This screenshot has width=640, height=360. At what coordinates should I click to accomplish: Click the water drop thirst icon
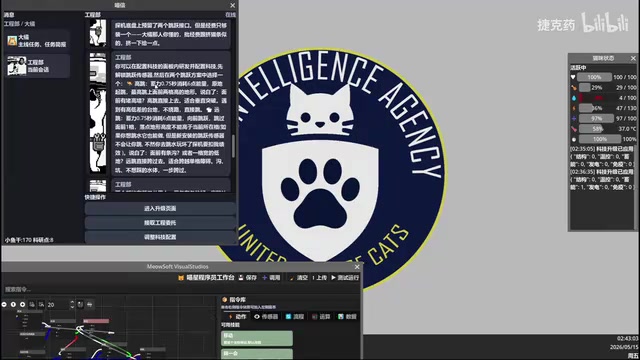point(574,98)
